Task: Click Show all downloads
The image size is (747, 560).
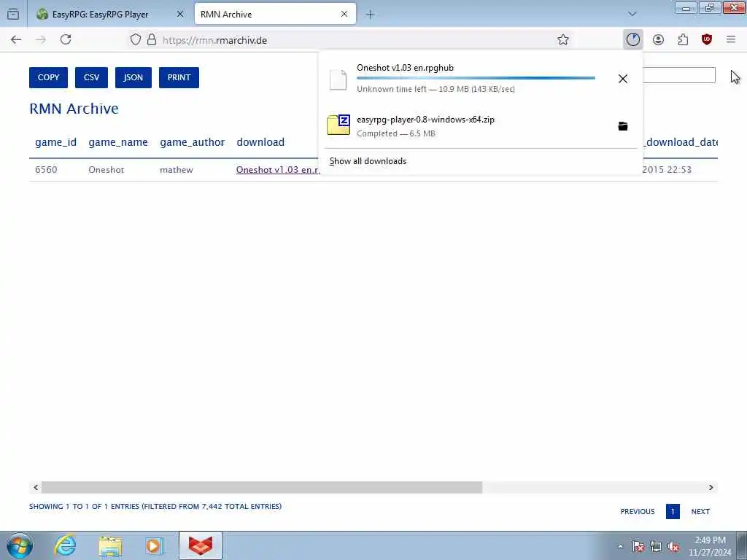Action: tap(368, 161)
